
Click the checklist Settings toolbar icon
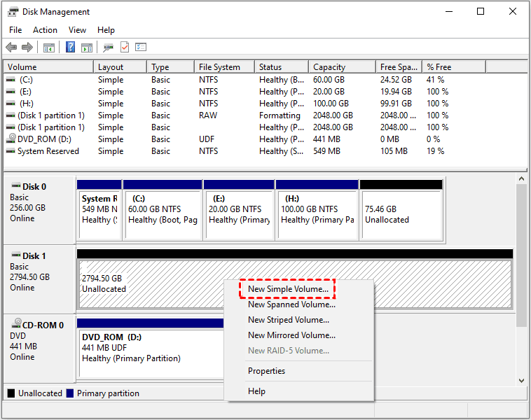tap(141, 48)
